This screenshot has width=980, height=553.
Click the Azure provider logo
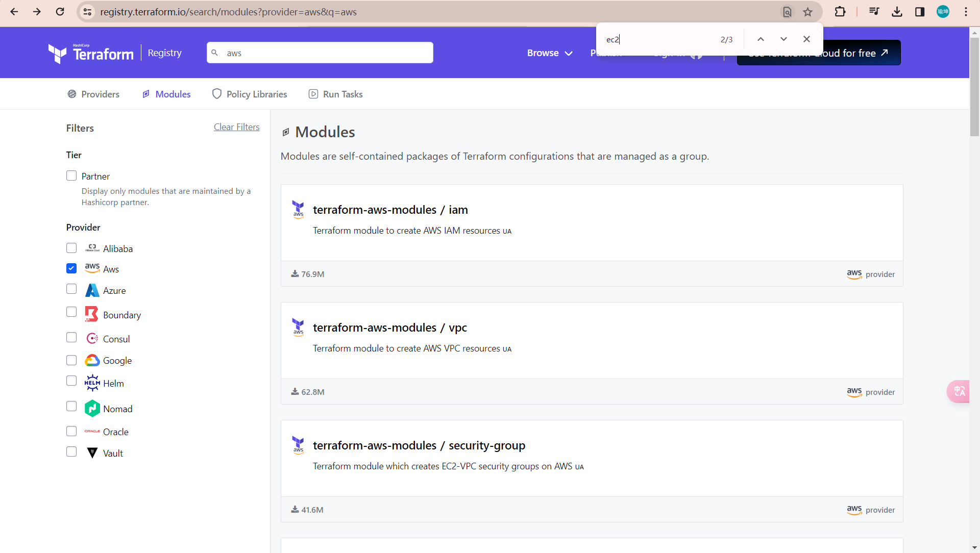pos(92,290)
